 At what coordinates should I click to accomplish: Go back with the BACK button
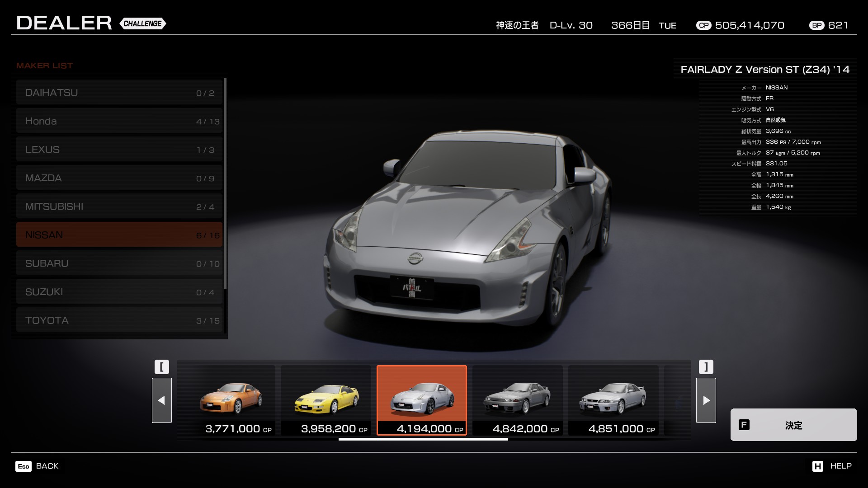tap(47, 466)
